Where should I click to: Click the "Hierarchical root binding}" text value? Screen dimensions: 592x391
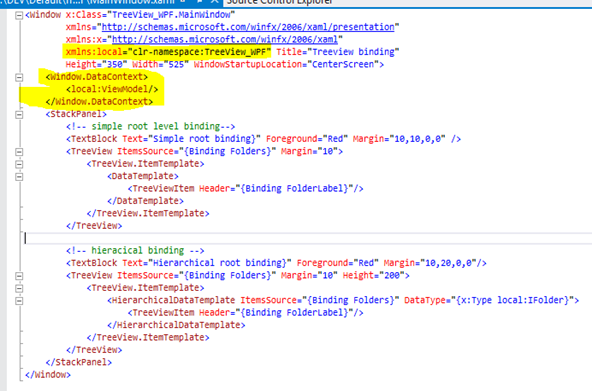tap(220, 263)
